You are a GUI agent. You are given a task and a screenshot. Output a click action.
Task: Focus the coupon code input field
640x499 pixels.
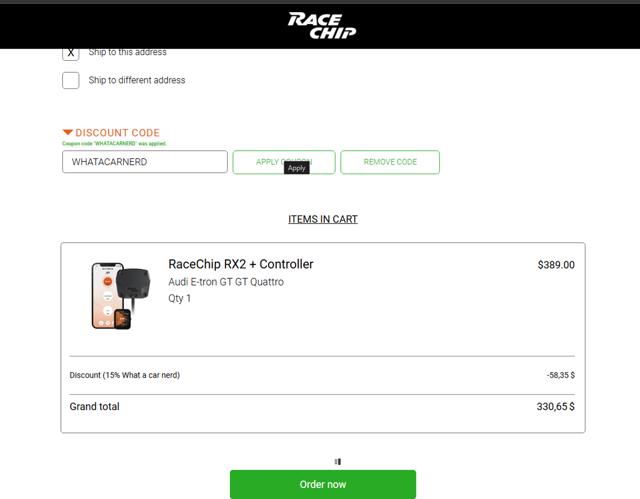(145, 162)
